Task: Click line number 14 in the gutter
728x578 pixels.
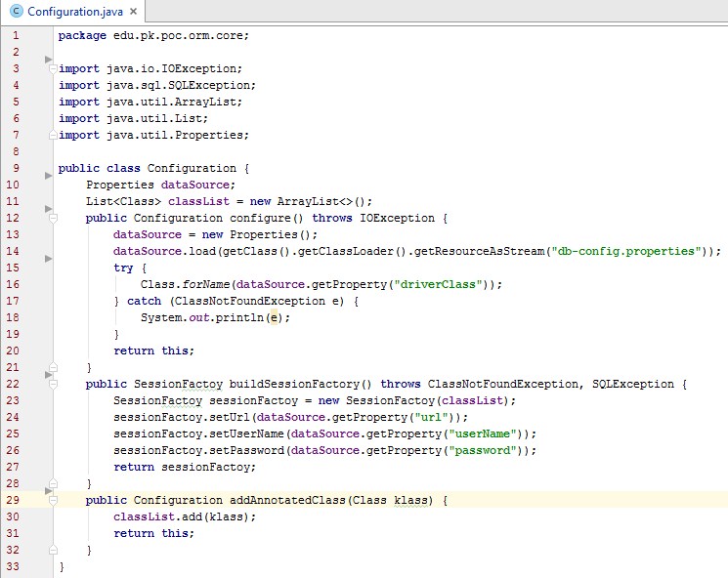Action: (13, 251)
